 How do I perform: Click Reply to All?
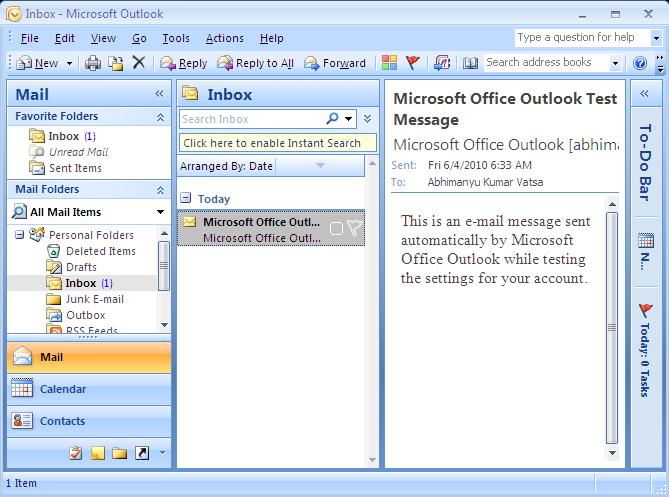[255, 63]
